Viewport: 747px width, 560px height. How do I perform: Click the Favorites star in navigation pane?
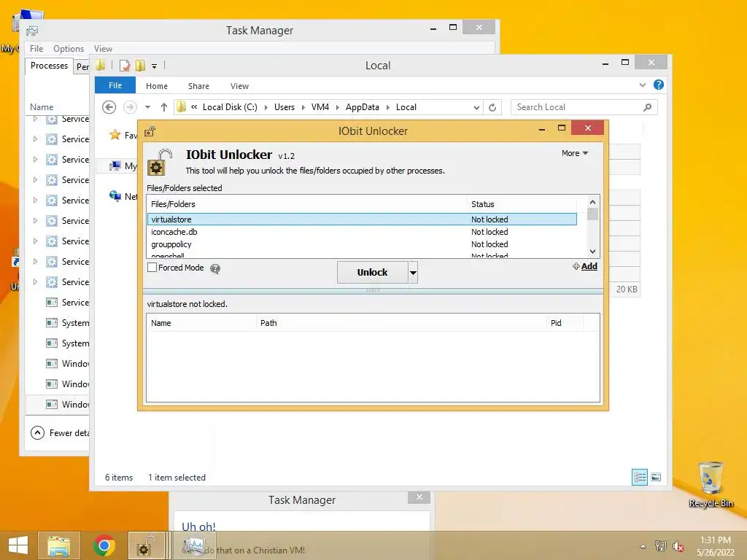[x=115, y=135]
